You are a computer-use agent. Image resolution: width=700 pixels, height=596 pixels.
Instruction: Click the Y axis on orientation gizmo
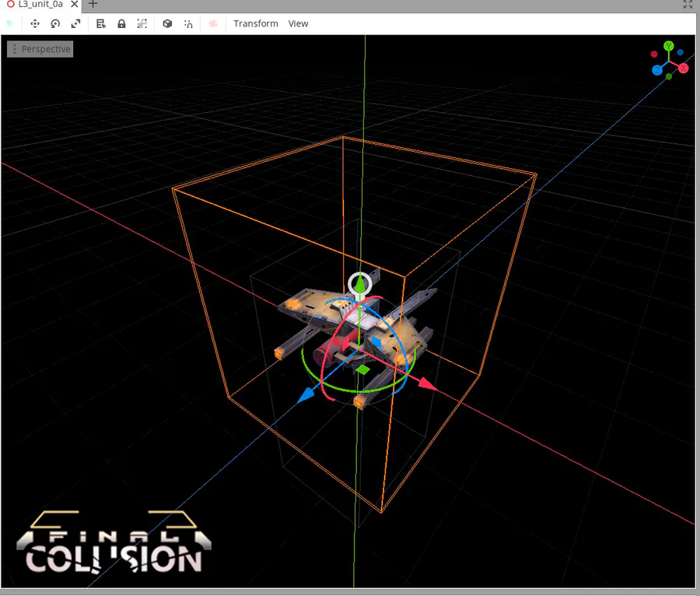[x=668, y=46]
